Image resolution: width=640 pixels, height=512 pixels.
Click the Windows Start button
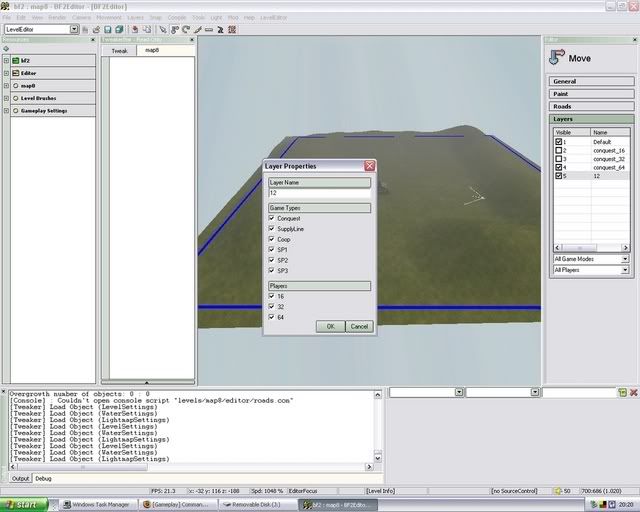pos(24,504)
